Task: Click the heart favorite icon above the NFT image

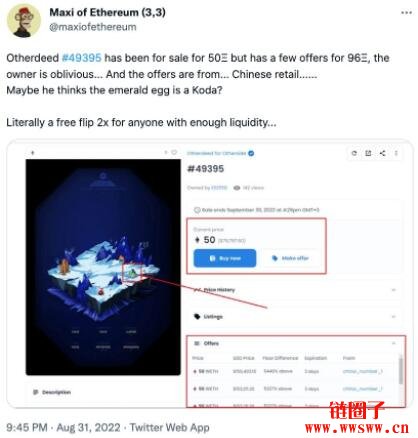Action: [x=174, y=152]
